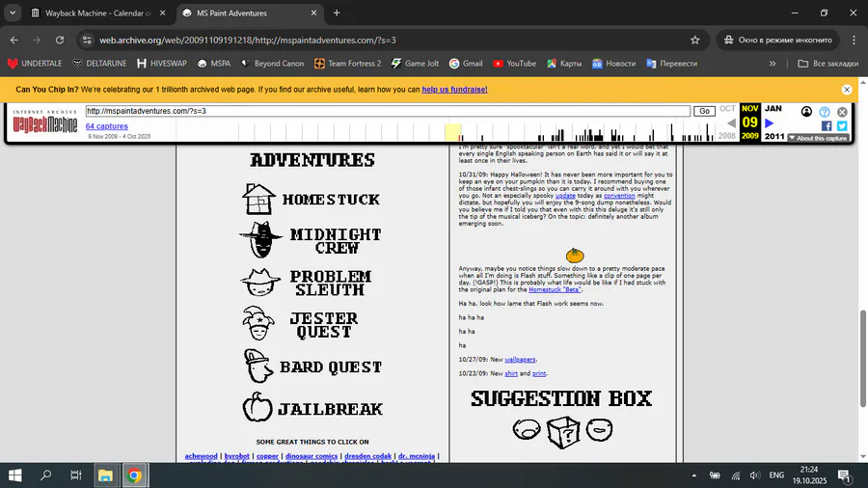Click the page vertical scrollbar thumb

tap(862, 359)
